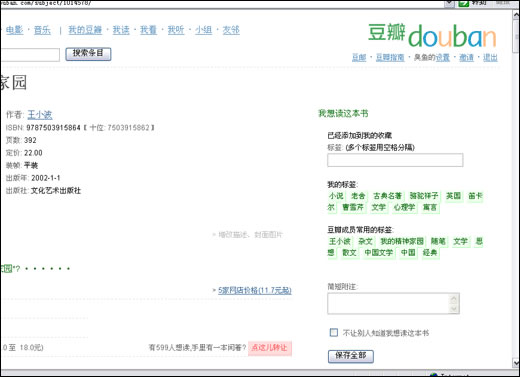Add my tag 寓言
The height and width of the screenshot is (377, 520).
430,207
